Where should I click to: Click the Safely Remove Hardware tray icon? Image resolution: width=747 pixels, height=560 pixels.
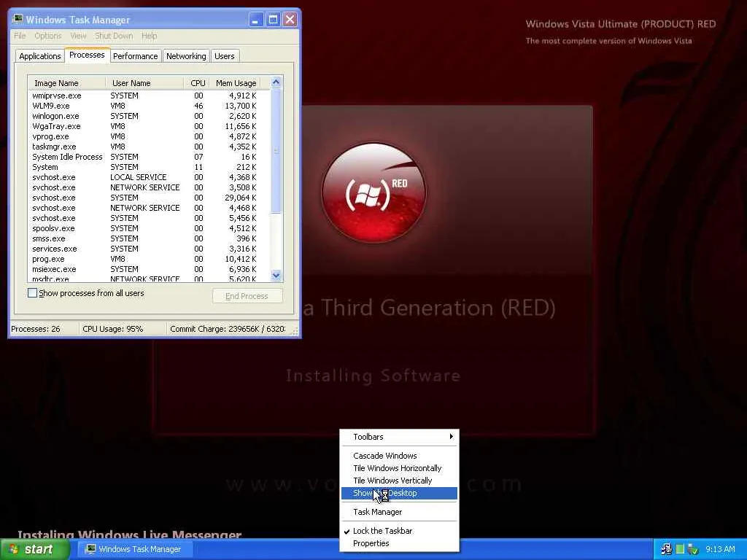pyautogui.click(x=692, y=549)
